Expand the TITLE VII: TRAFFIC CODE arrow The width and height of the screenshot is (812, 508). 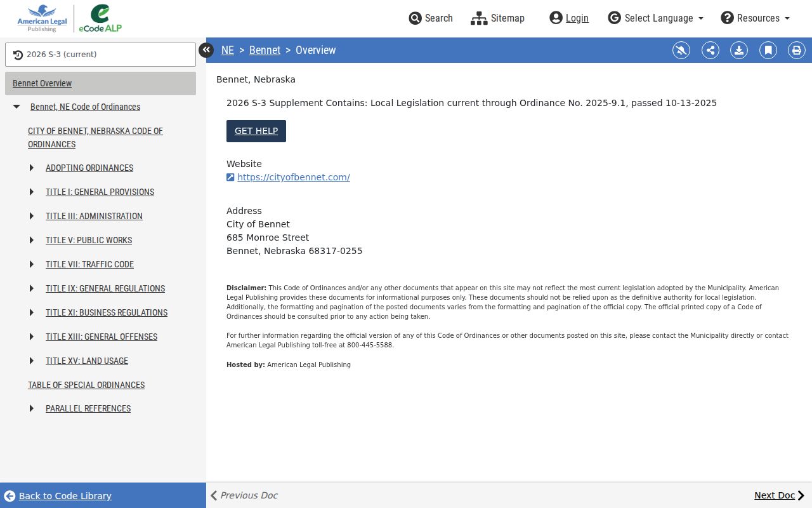(x=32, y=264)
